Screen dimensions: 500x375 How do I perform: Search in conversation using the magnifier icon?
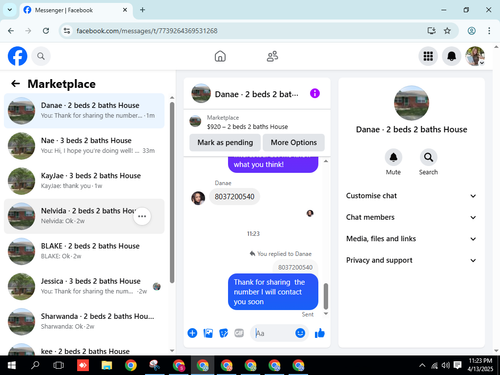pyautogui.click(x=428, y=157)
